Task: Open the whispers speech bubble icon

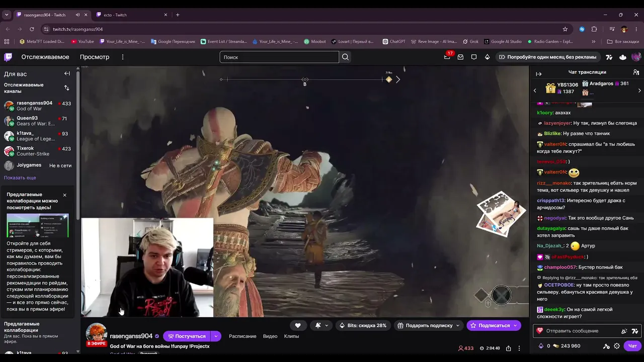Action: pyautogui.click(x=474, y=57)
